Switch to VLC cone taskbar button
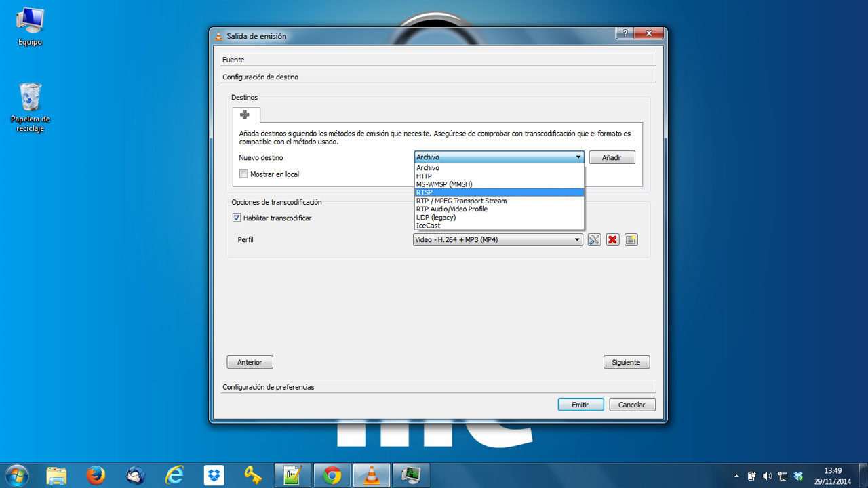 click(372, 476)
